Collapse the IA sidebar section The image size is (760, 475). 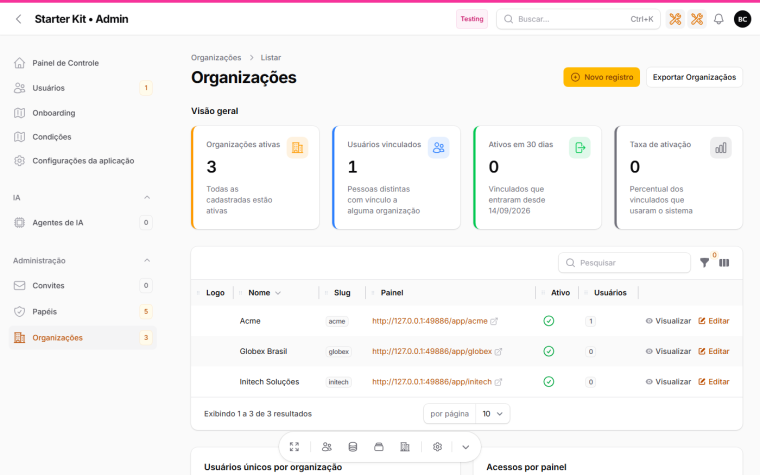click(x=147, y=197)
